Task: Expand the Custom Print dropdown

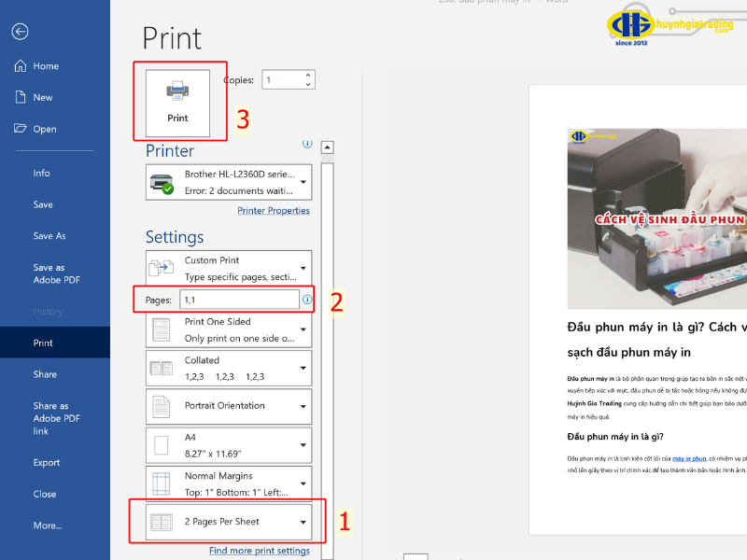Action: [303, 267]
